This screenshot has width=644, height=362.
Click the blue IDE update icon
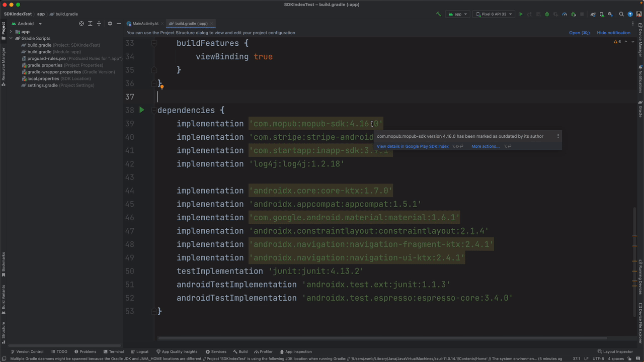tap(630, 14)
